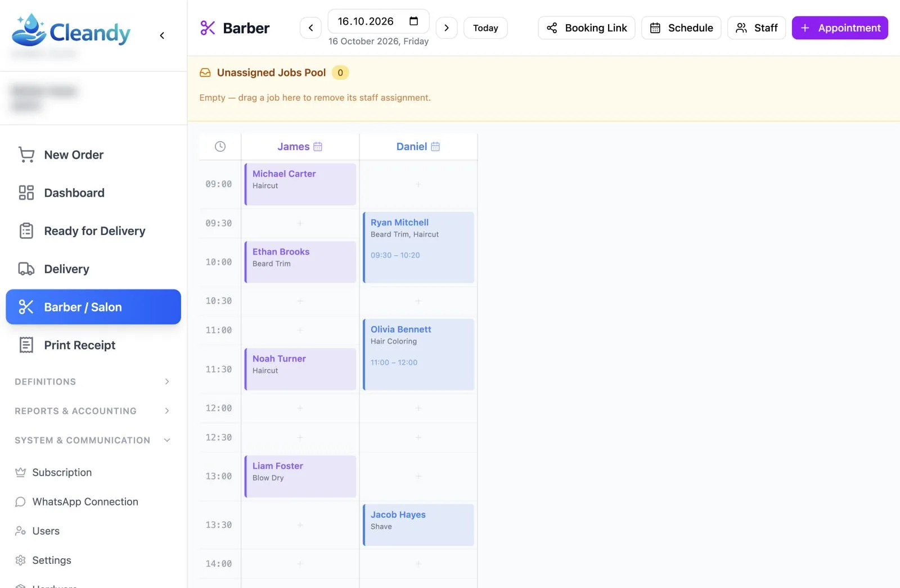This screenshot has height=588, width=900.
Task: Go to next day arrow
Action: pos(447,28)
